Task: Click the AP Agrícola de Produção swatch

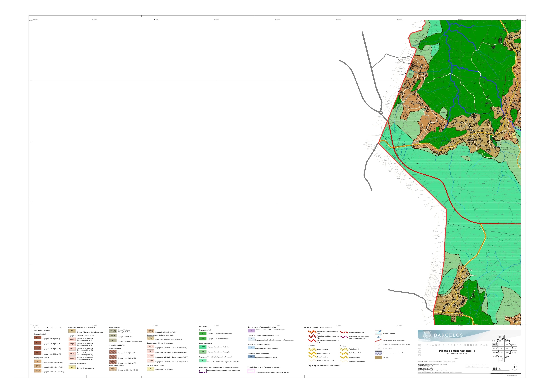Action: [203, 339]
